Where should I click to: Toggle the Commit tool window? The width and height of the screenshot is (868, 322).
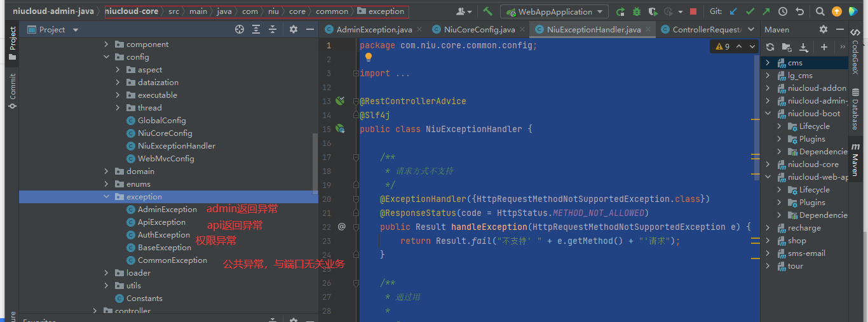point(12,90)
